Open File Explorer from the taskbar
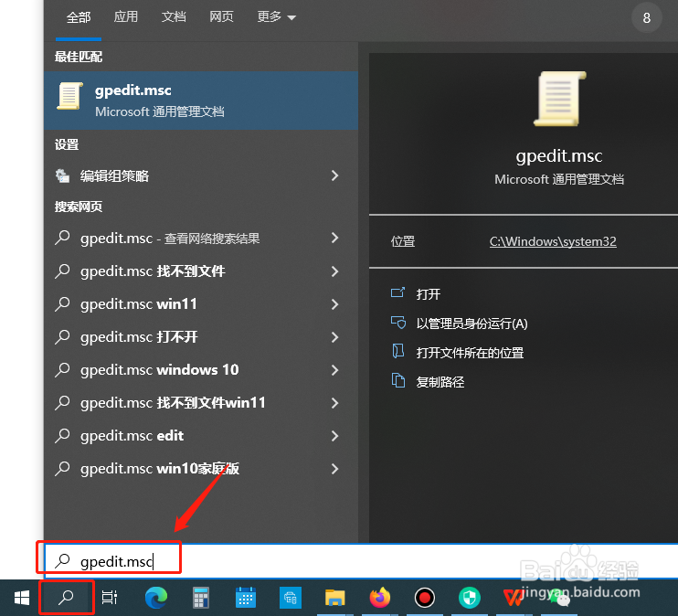 (334, 598)
